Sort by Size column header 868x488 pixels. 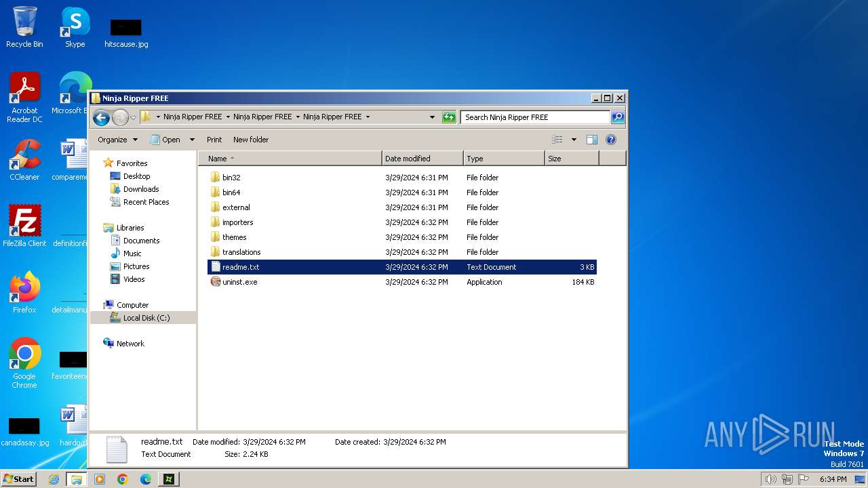[x=572, y=159]
